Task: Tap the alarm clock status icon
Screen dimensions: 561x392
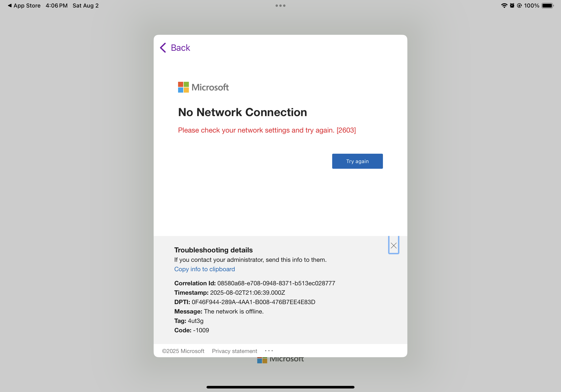Action: 512,6
